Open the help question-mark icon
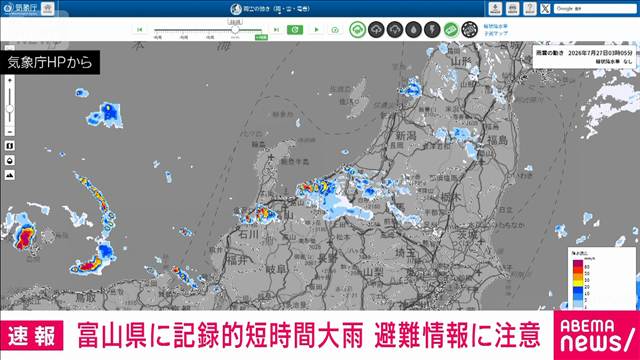Image resolution: width=640 pixels, height=360 pixels. [x=529, y=8]
